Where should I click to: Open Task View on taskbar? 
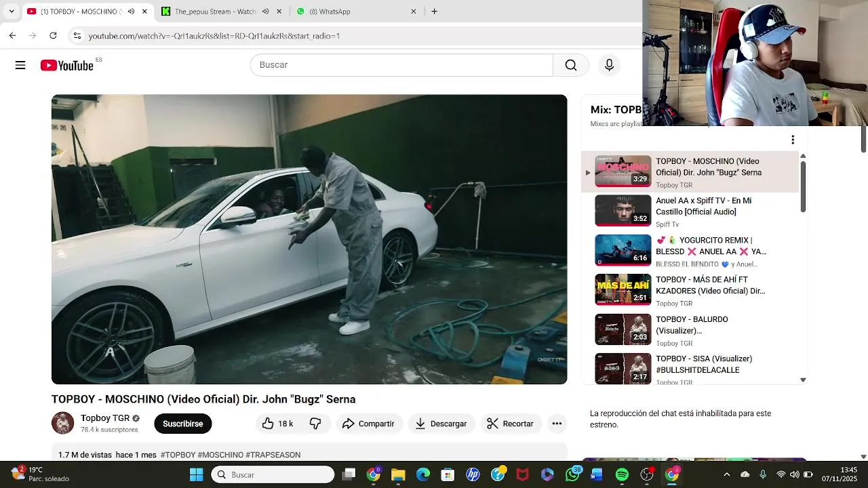349,474
